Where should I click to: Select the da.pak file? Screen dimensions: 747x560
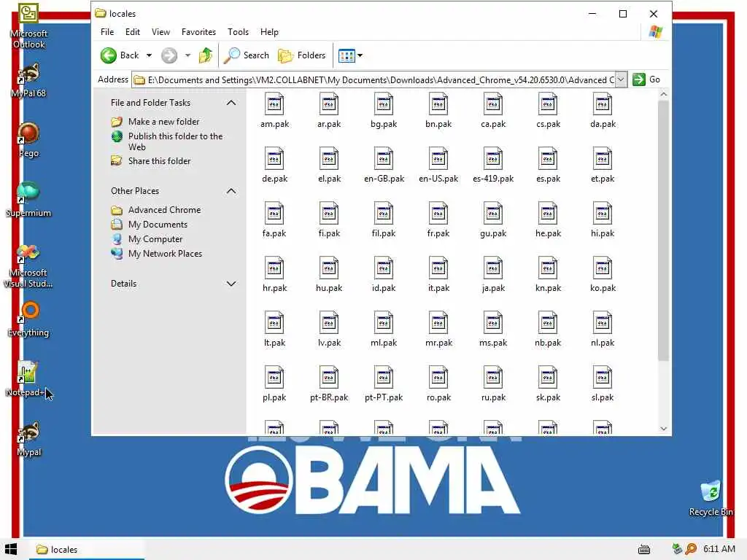(x=603, y=112)
